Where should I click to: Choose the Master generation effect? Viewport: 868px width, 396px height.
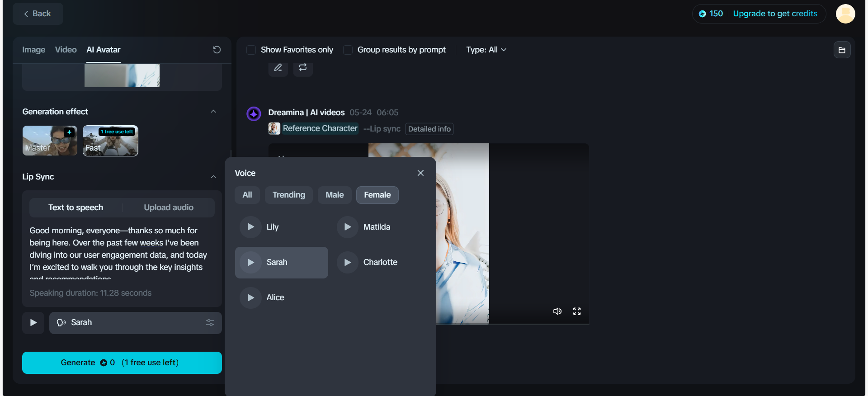point(50,141)
